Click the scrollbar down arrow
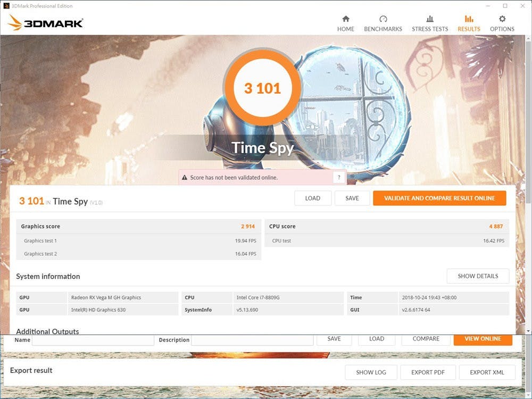 click(x=528, y=331)
